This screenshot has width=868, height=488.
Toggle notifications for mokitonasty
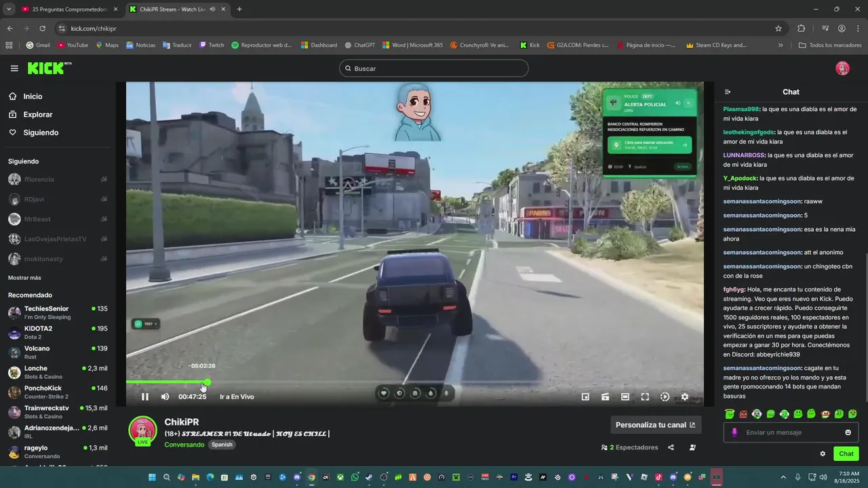pos(104,259)
